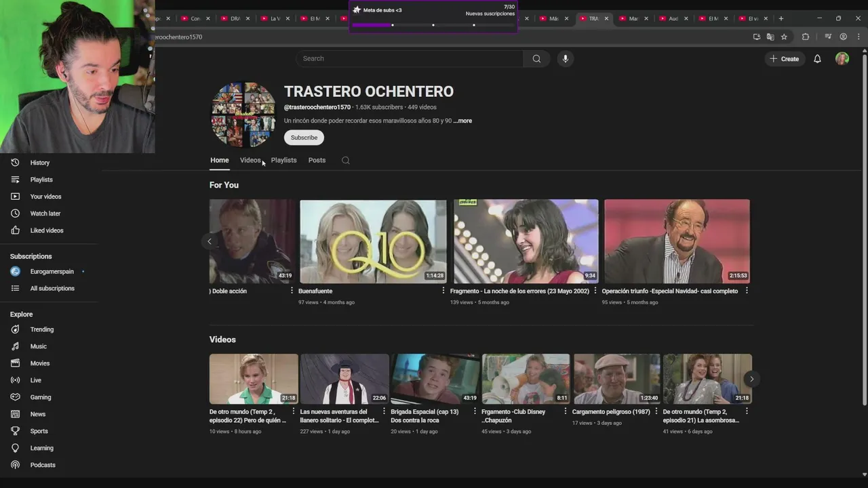
Task: Open Playlists in left sidebar
Action: 41,180
